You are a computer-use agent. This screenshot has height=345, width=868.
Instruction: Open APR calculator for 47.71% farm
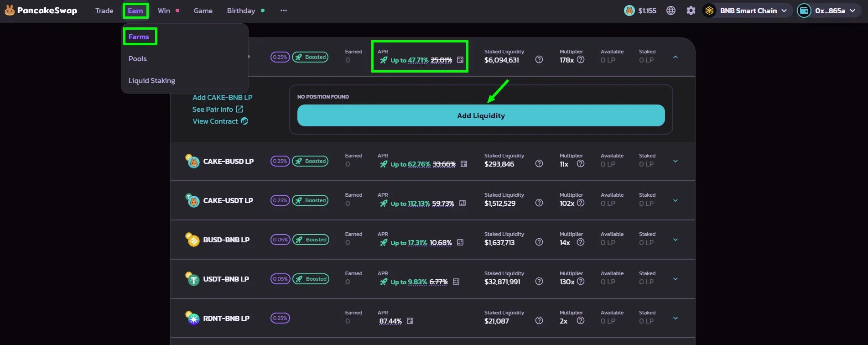pyautogui.click(x=460, y=60)
